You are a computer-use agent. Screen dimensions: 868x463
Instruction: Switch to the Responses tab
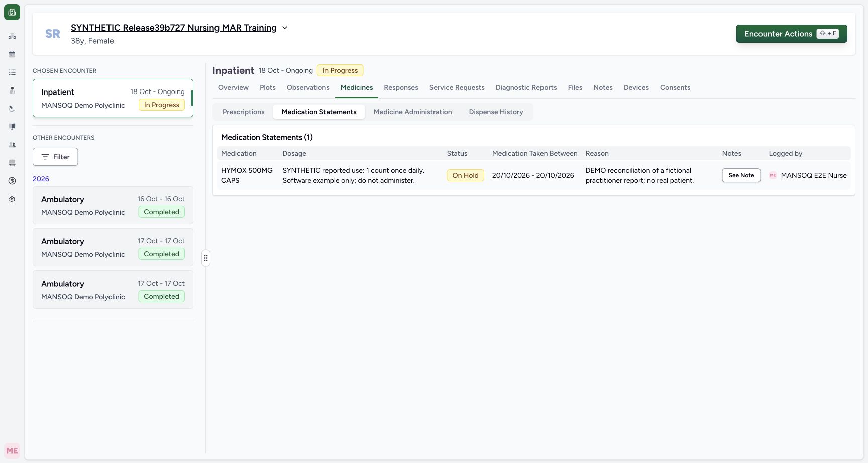click(x=401, y=87)
